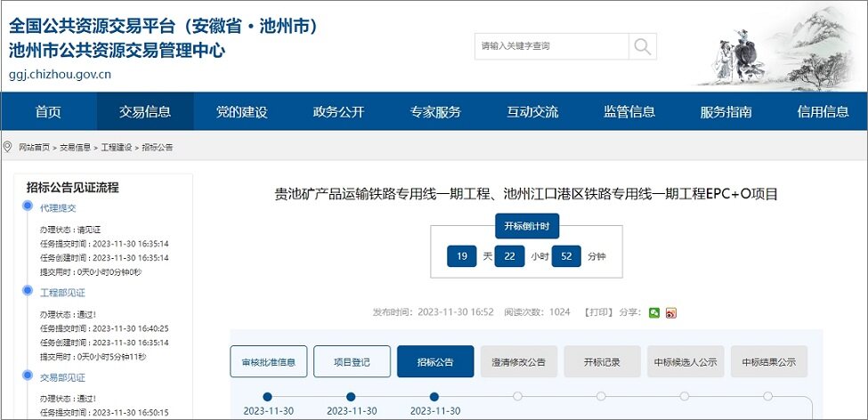Click the location pin icon in breadcrumb
This screenshot has height=420, width=868.
click(x=8, y=146)
